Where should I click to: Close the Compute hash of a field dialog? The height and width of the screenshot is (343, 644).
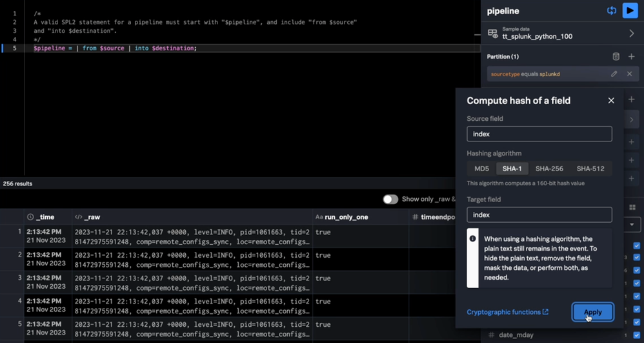click(611, 101)
